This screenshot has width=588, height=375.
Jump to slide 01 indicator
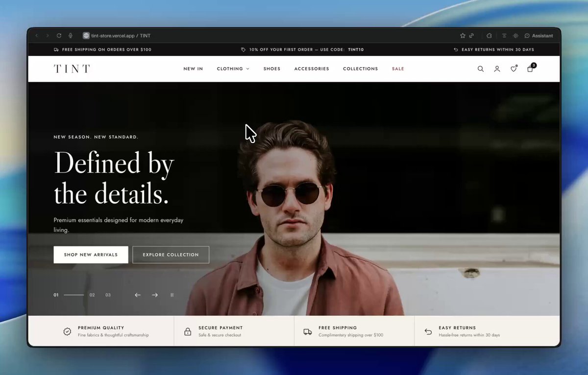[x=56, y=295]
